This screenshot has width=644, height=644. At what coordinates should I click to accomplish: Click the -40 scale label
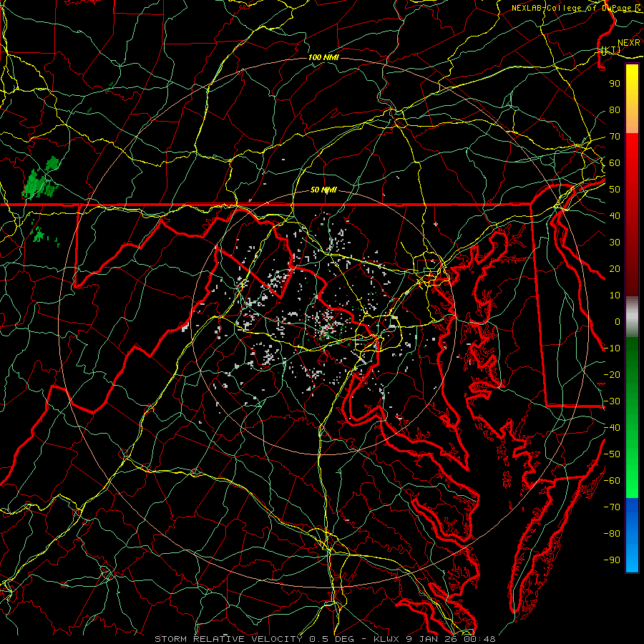click(x=612, y=428)
